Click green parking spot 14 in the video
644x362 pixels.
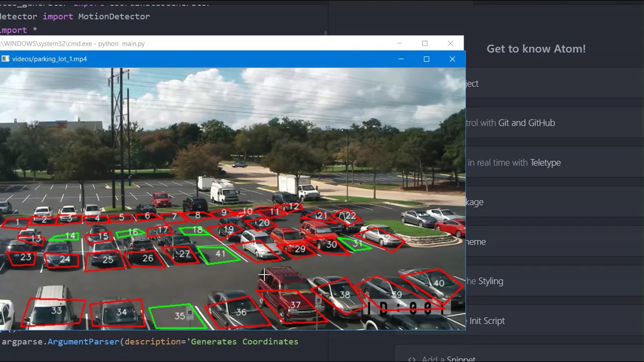click(x=65, y=236)
